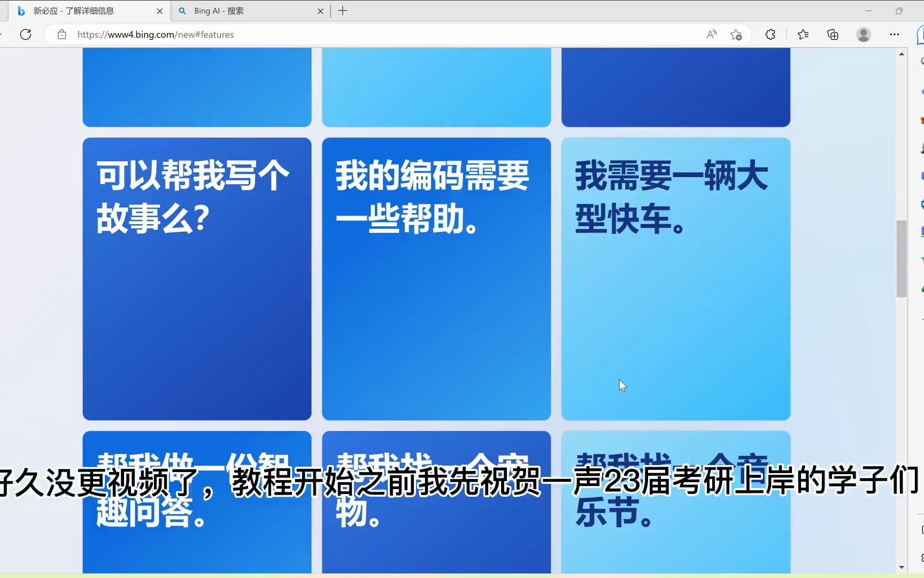924x578 pixels.
Task: Open the card ending with 物。
Action: [x=436, y=502]
